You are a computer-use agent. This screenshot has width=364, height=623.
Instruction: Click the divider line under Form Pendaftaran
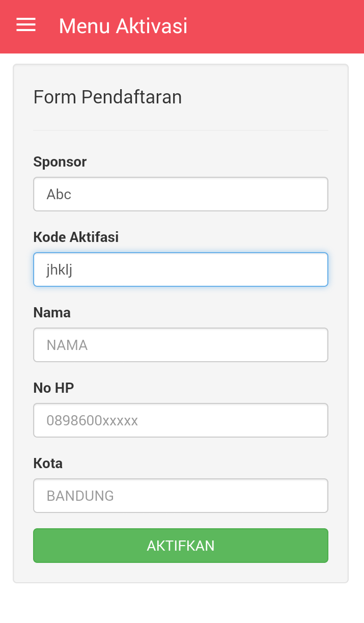[x=181, y=130]
